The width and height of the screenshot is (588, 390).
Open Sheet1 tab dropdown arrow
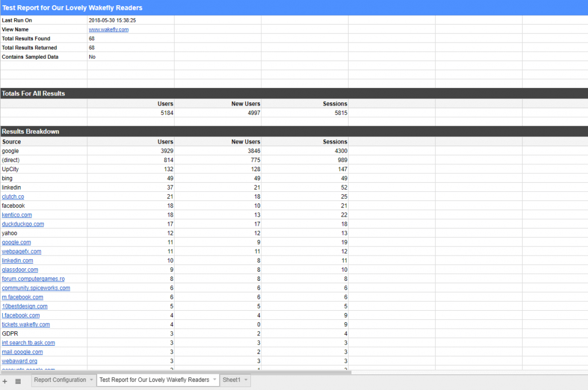(246, 380)
